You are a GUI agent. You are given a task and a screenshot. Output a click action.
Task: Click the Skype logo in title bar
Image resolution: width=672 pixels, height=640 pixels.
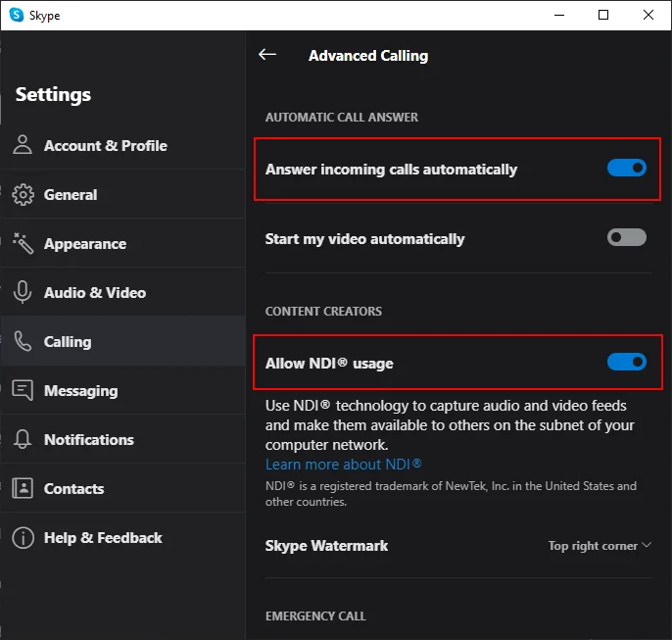click(x=17, y=15)
